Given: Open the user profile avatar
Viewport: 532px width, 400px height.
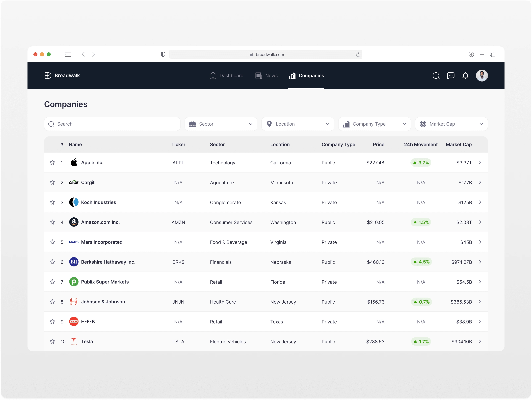Looking at the screenshot, I should [x=482, y=76].
